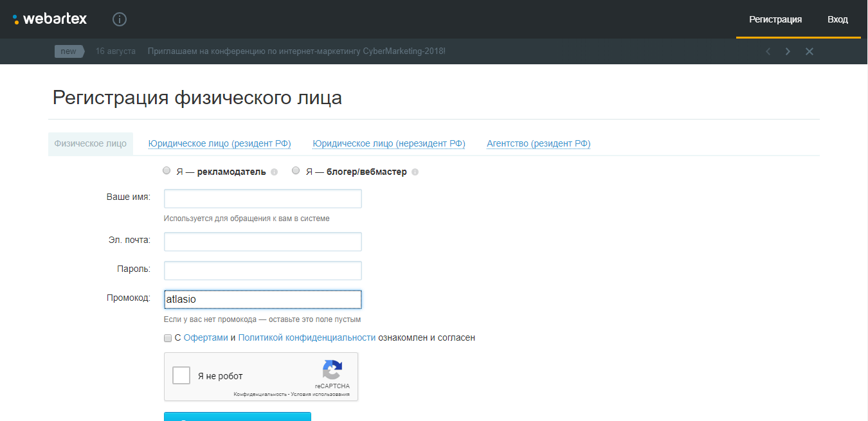Viewport: 868px width, 421px height.
Task: Click help icon next to блогер/вебмастер
Action: (x=415, y=172)
